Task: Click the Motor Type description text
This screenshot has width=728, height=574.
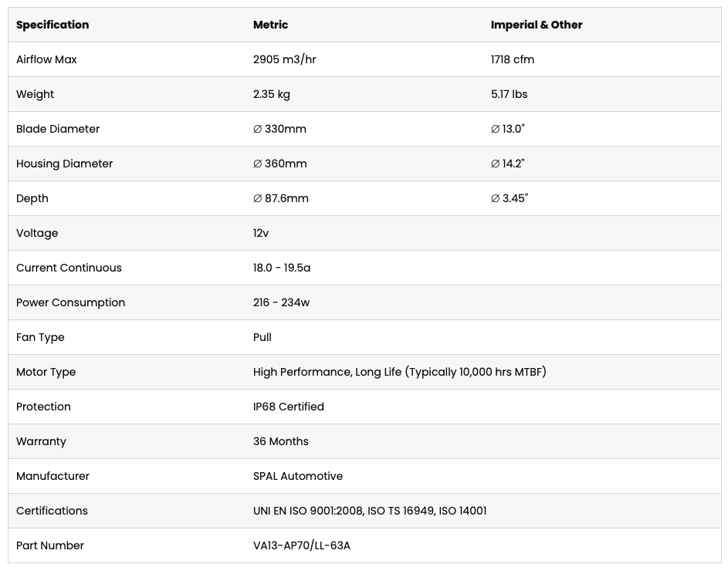Action: coord(400,372)
